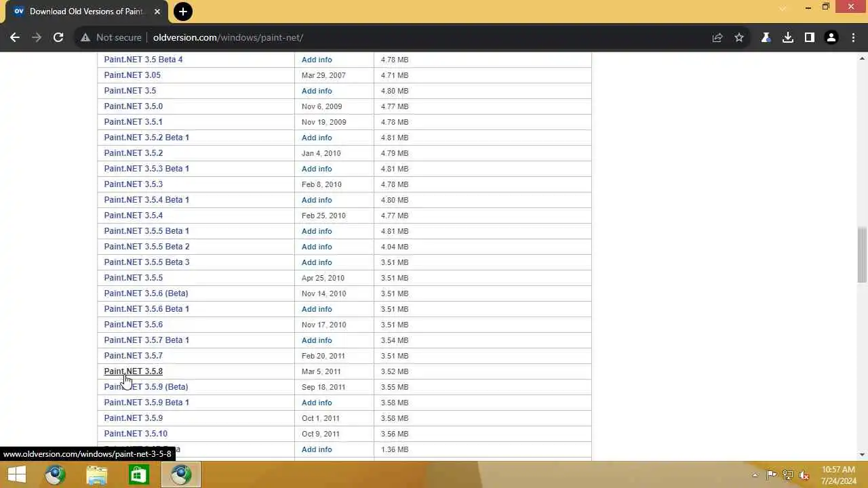
Task: Go back to the previous page
Action: (15, 37)
